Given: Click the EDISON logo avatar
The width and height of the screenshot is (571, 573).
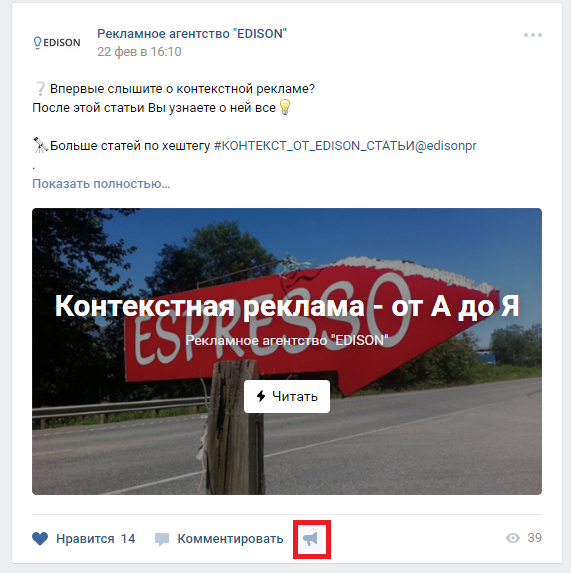Looking at the screenshot, I should coord(57,42).
